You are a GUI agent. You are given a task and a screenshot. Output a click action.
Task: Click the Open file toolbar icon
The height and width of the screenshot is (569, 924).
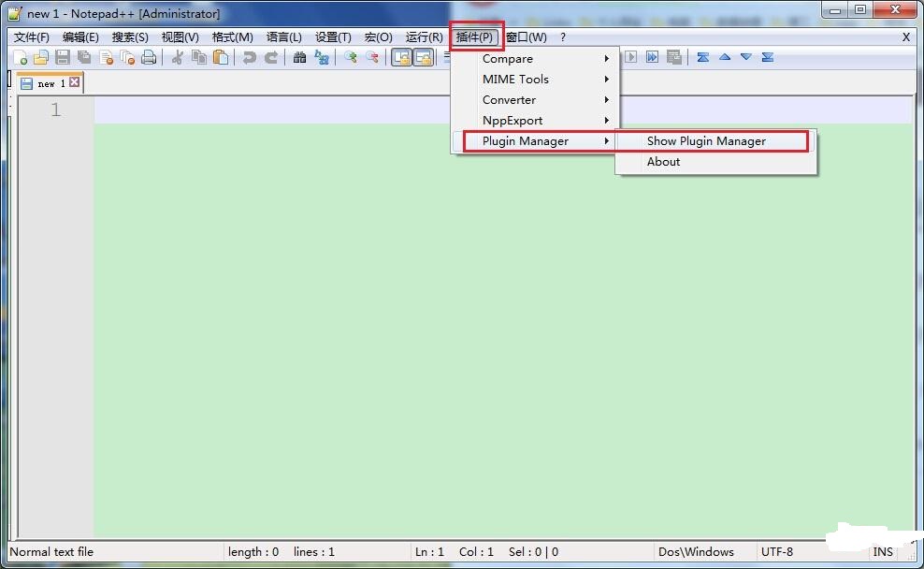tap(40, 57)
